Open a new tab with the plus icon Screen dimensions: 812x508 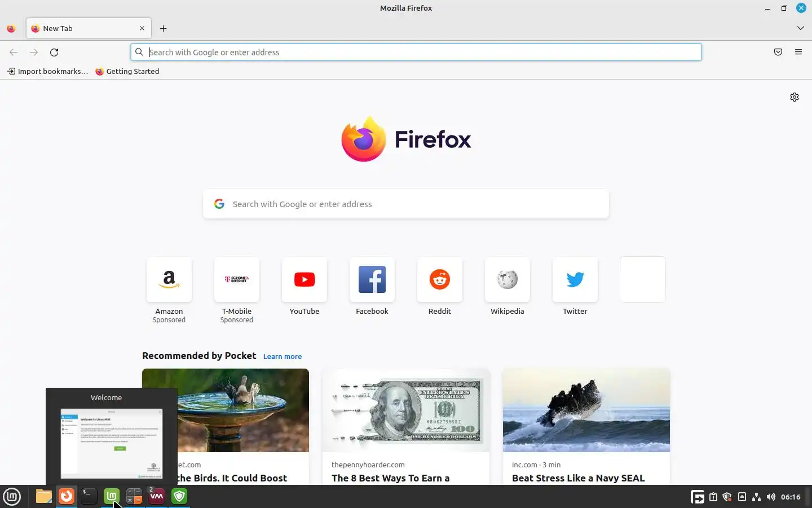click(x=164, y=28)
